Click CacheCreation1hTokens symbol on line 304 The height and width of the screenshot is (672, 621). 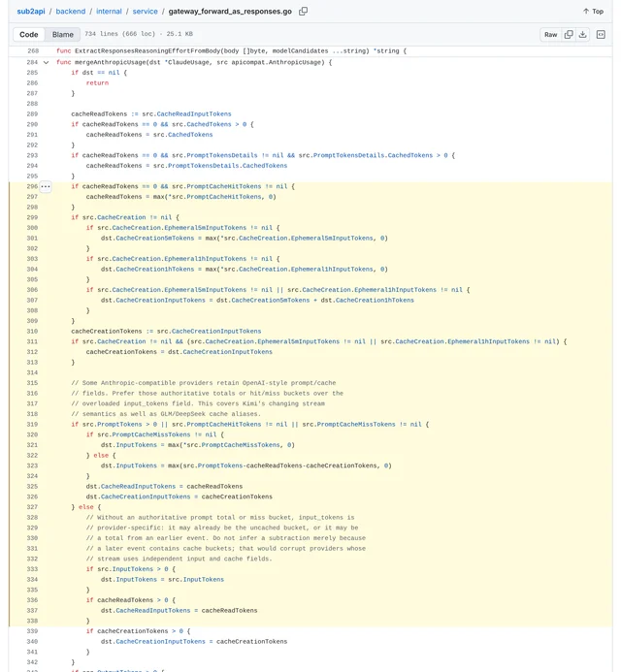click(x=155, y=270)
